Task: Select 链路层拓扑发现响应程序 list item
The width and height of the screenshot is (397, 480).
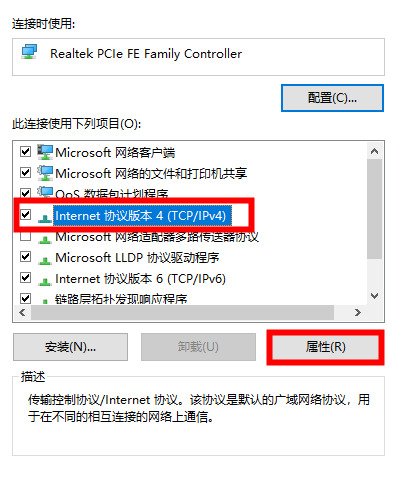Action: [121, 299]
